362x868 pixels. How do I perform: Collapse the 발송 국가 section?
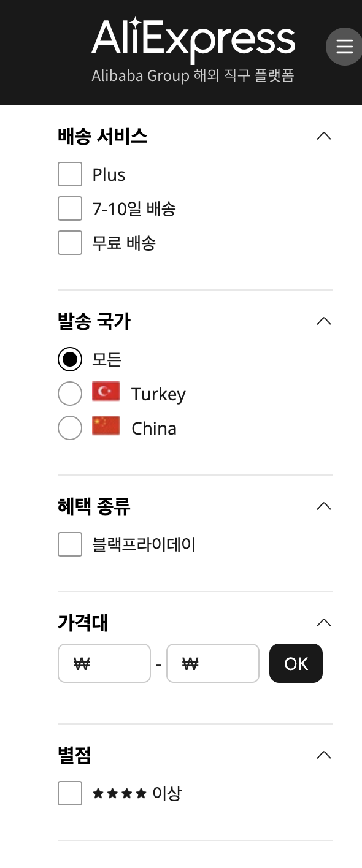(x=324, y=321)
